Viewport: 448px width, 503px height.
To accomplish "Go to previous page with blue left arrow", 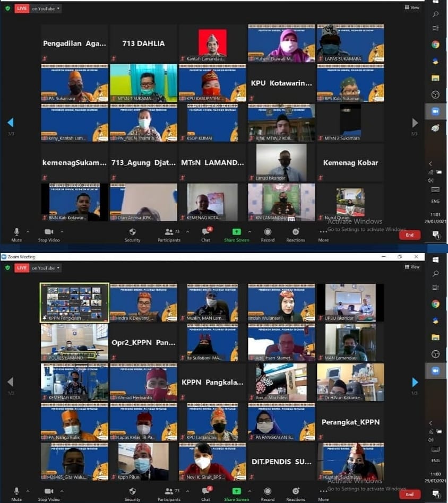I will point(10,123).
